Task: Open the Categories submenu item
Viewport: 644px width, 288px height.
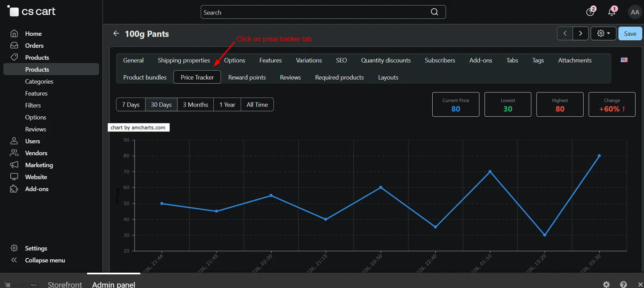Action: [x=39, y=81]
